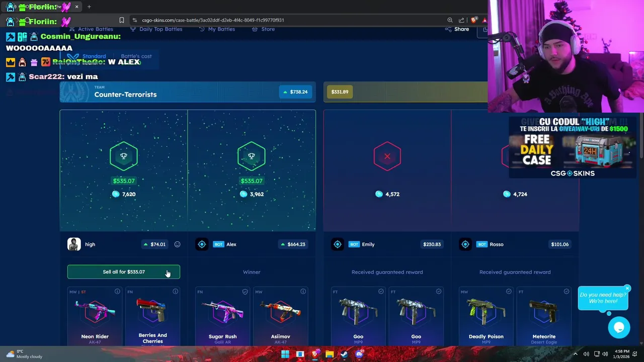Image resolution: width=644 pixels, height=362 pixels.
Task: Click Alex's $664.23 value badge
Action: (x=293, y=244)
